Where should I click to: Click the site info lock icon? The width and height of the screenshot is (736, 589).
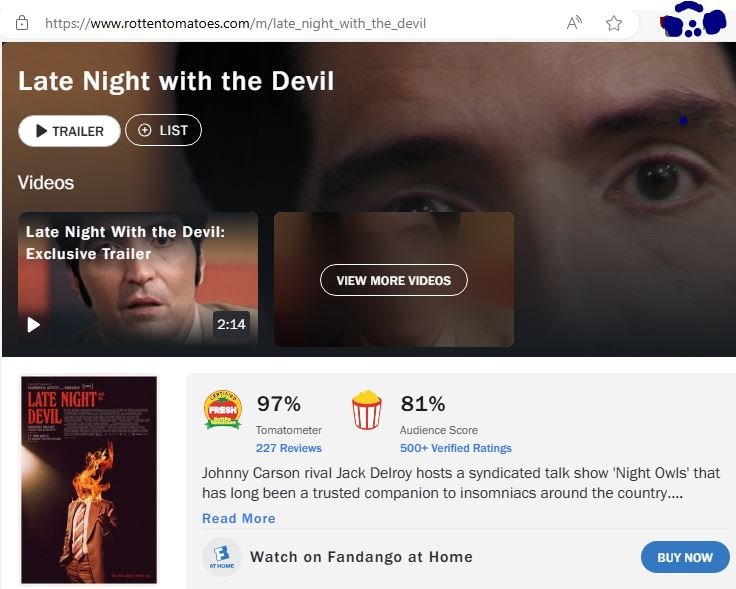[22, 22]
